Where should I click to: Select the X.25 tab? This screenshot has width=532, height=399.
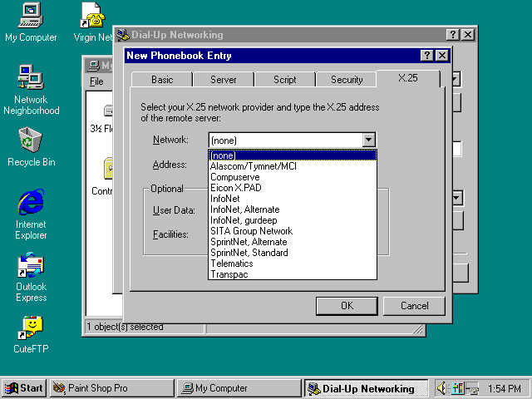[x=408, y=78]
